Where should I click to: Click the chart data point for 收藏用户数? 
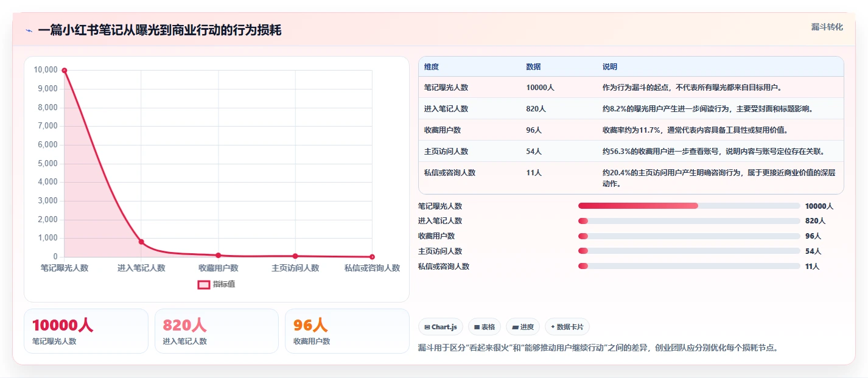218,255
